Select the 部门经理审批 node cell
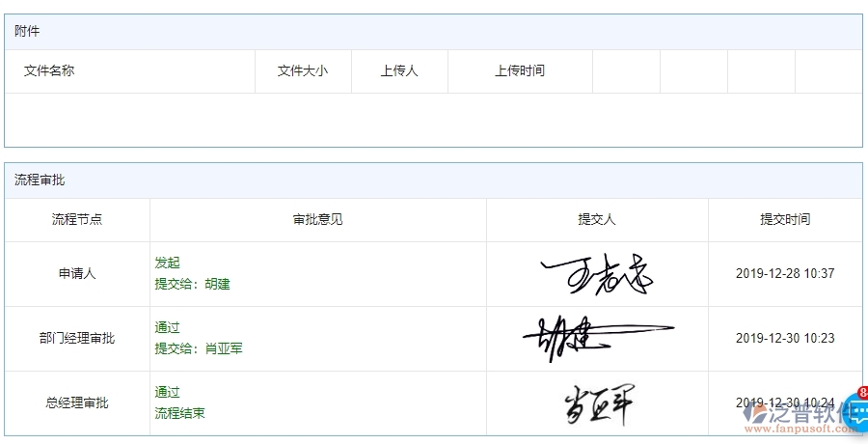The height and width of the screenshot is (444, 868). pyautogui.click(x=77, y=339)
